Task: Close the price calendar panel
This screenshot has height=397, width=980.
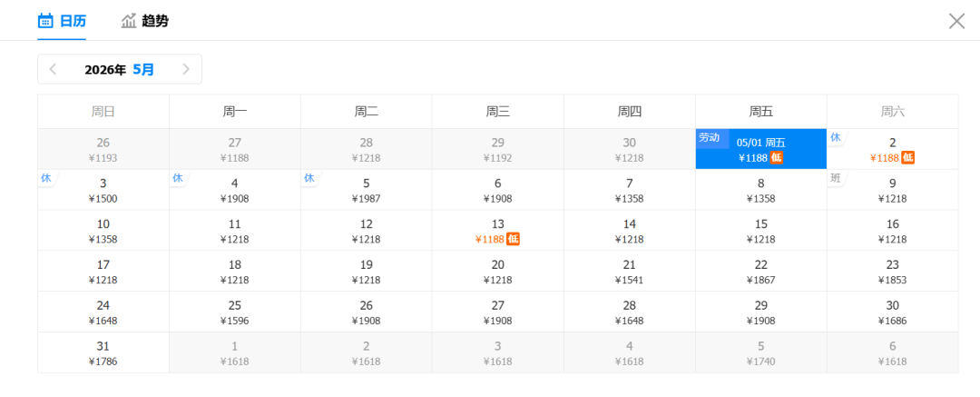Action: (x=956, y=21)
